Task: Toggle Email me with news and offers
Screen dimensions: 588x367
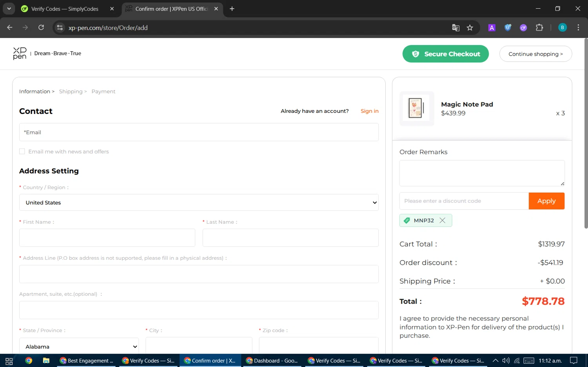Action: [22, 152]
